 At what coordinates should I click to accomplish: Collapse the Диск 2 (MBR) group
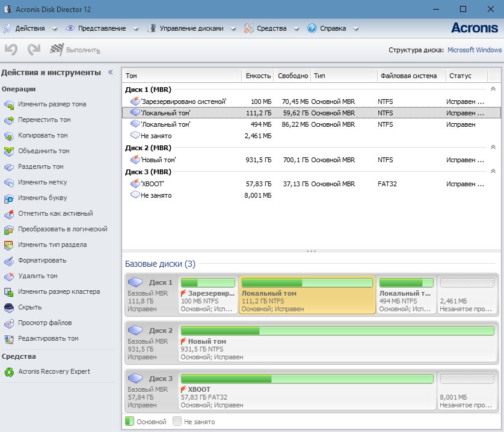pos(493,147)
